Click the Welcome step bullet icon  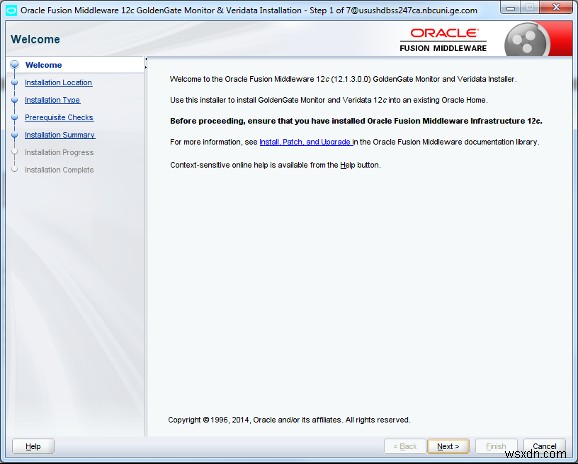point(15,65)
